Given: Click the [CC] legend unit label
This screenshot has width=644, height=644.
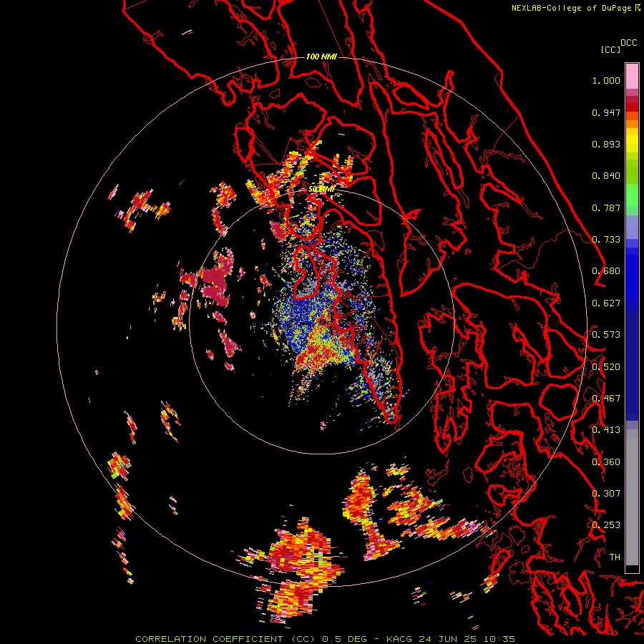Looking at the screenshot, I should (610, 49).
